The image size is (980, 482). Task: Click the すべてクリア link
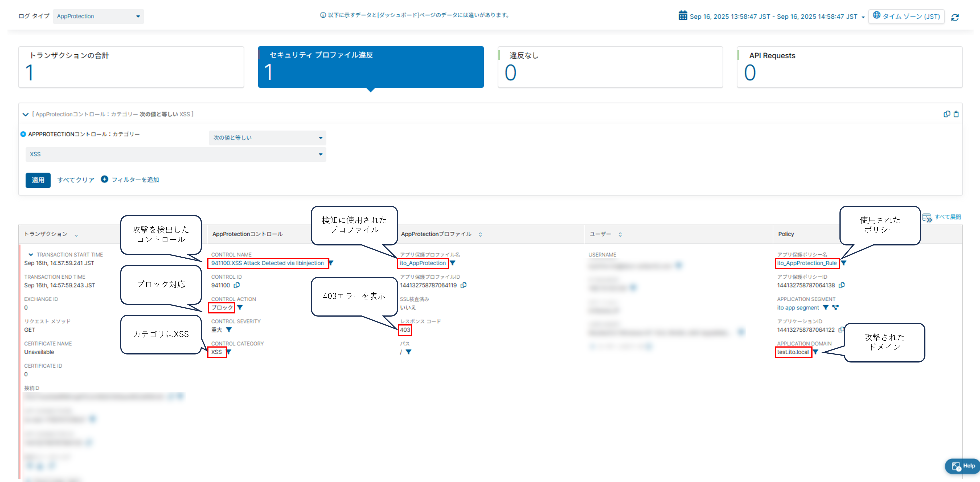coord(76,180)
